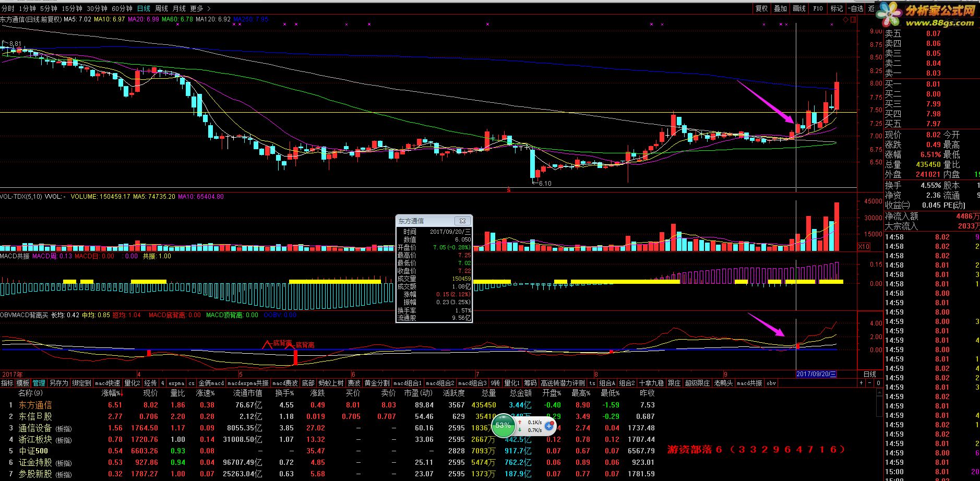Switch to the 30分钟 period
Viewport: 980px width, 481px height.
click(x=97, y=8)
